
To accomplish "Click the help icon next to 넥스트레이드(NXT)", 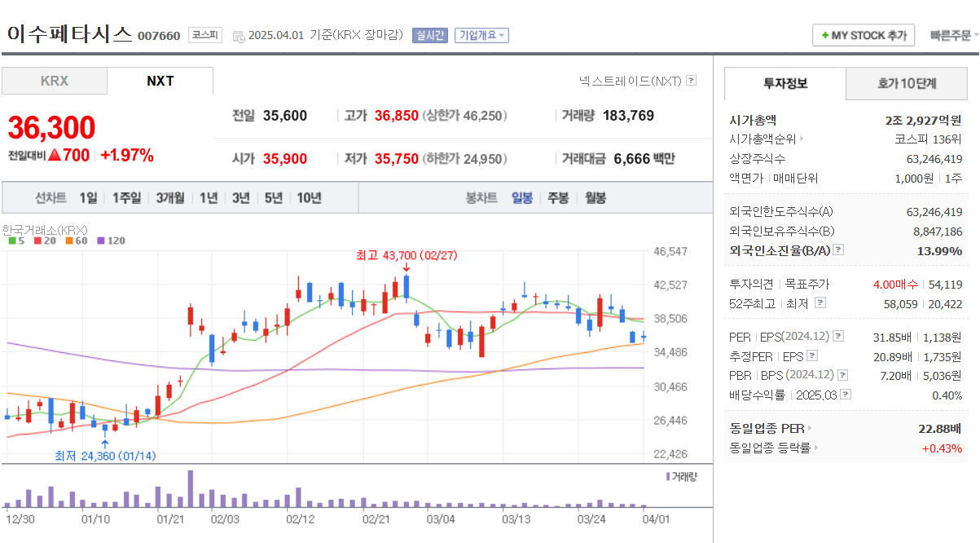I will [x=692, y=81].
